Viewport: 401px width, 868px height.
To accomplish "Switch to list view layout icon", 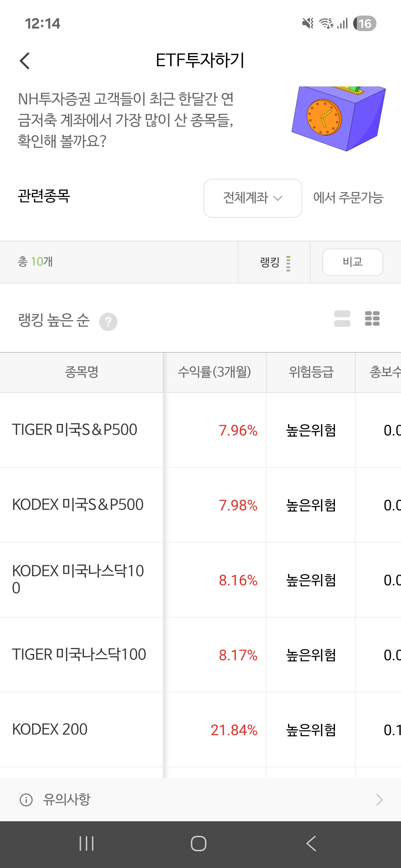I will pos(342,319).
